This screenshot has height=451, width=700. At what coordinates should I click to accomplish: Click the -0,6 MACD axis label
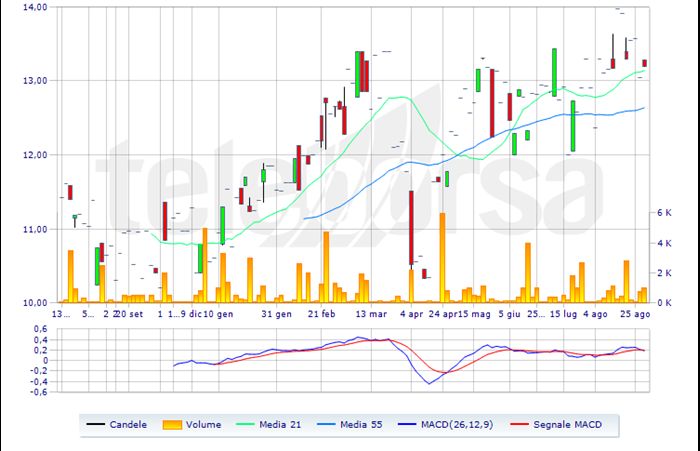[38, 392]
